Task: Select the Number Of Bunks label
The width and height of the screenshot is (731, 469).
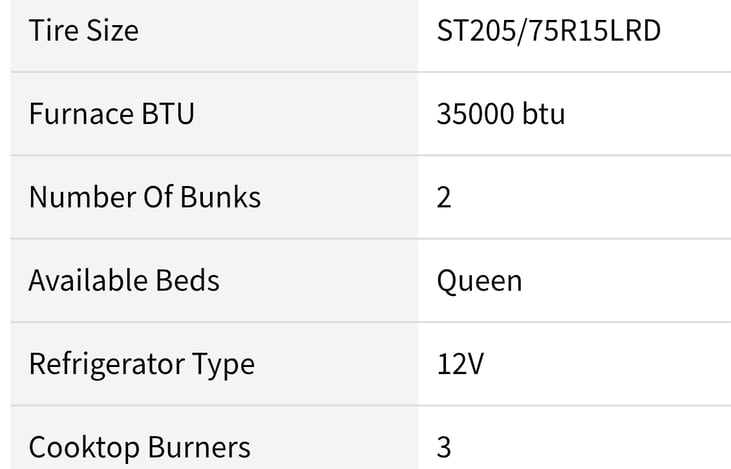Action: coord(145,197)
